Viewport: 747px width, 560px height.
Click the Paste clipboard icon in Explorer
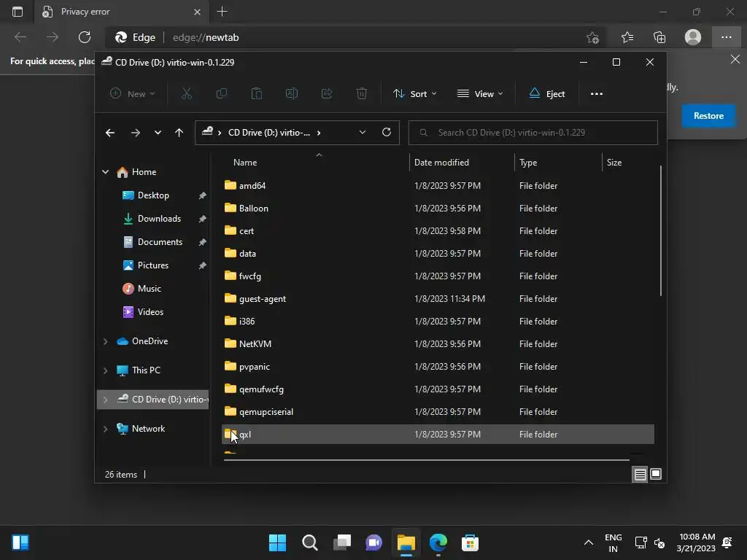coord(256,94)
